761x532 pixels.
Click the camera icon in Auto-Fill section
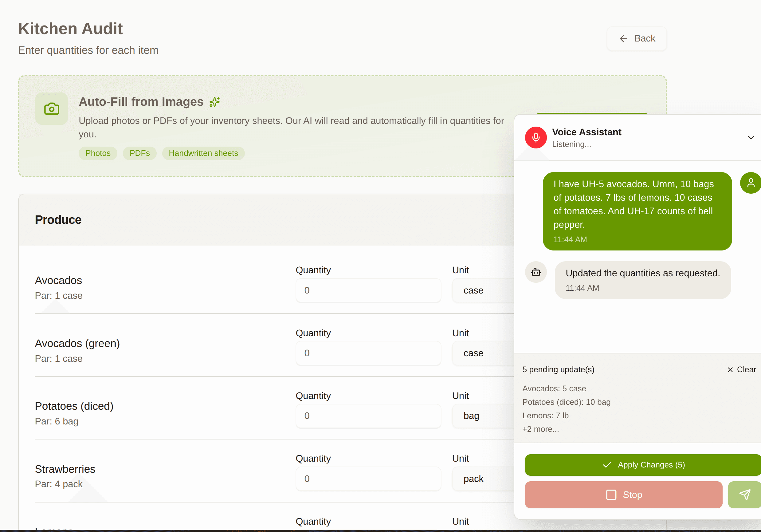(x=51, y=109)
